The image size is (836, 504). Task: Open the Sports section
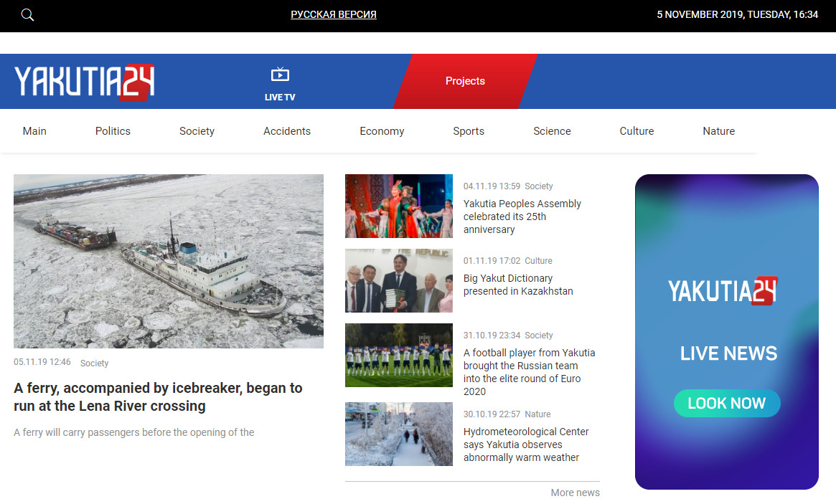(469, 131)
